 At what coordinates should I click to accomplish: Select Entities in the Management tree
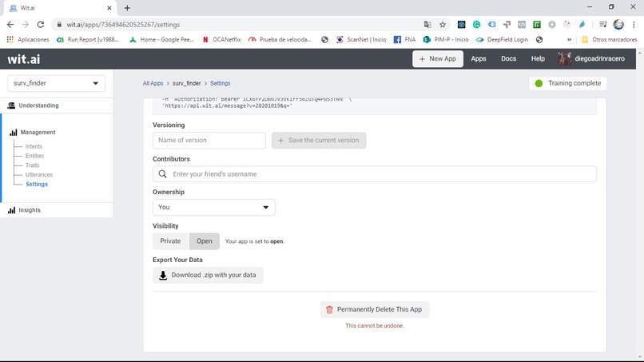pos(34,156)
